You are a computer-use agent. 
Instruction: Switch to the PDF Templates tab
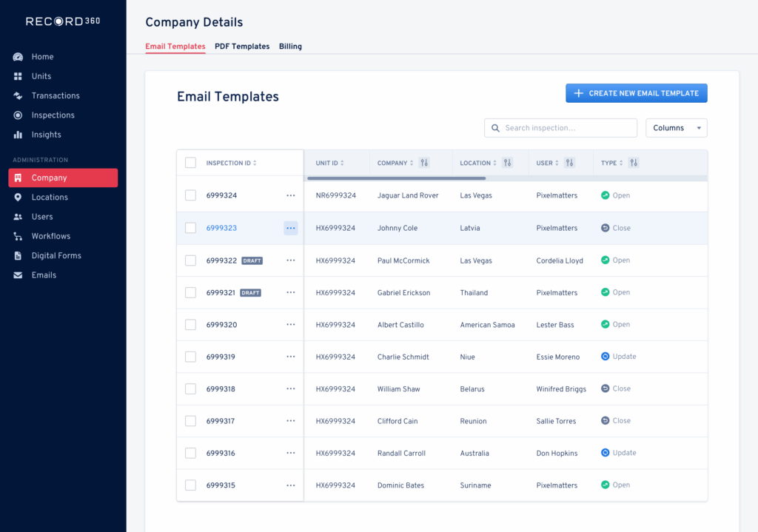[242, 47]
